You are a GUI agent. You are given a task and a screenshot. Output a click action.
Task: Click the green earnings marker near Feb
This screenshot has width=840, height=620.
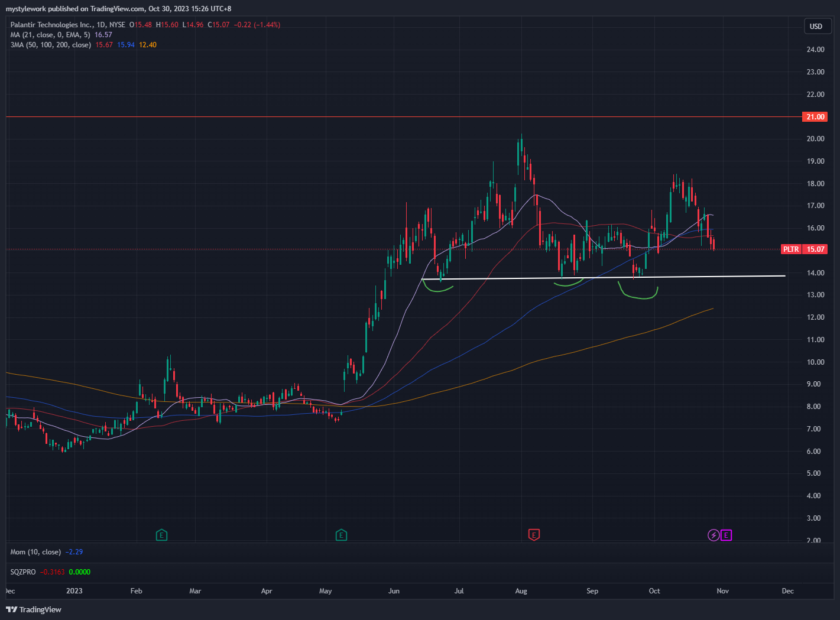(161, 535)
